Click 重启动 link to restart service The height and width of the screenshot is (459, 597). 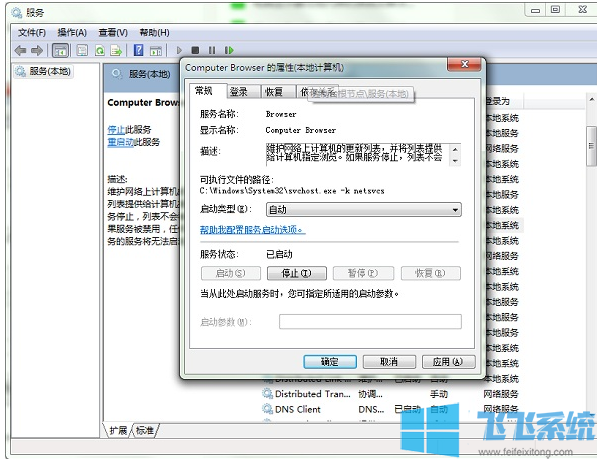(120, 142)
